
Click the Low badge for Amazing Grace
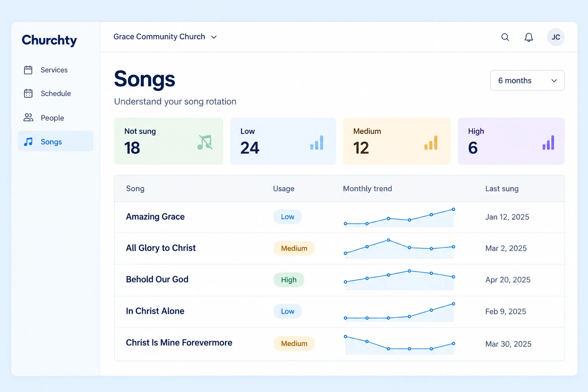[x=287, y=217]
